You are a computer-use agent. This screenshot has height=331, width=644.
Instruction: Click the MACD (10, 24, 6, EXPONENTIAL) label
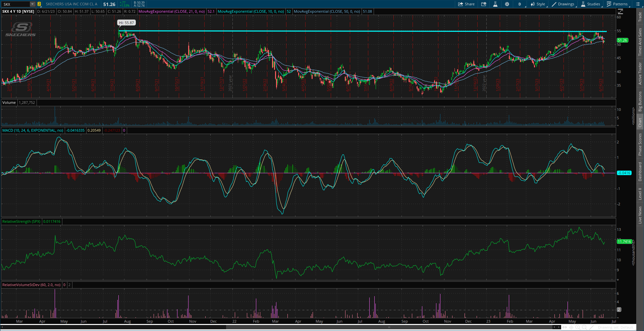pyautogui.click(x=33, y=130)
